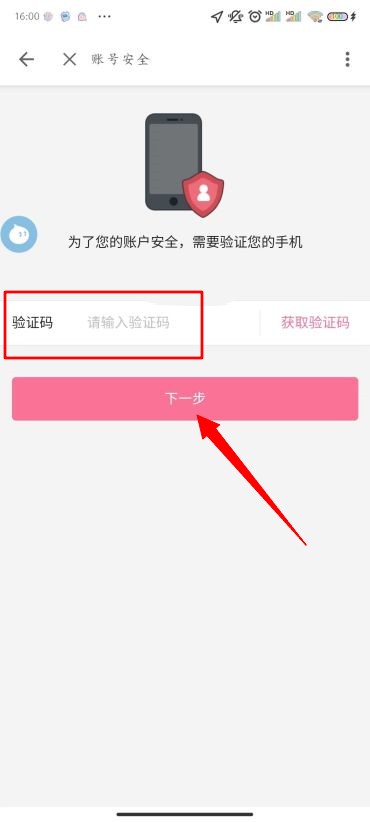
Task: Tap the alarm clock status icon
Action: pos(255,17)
